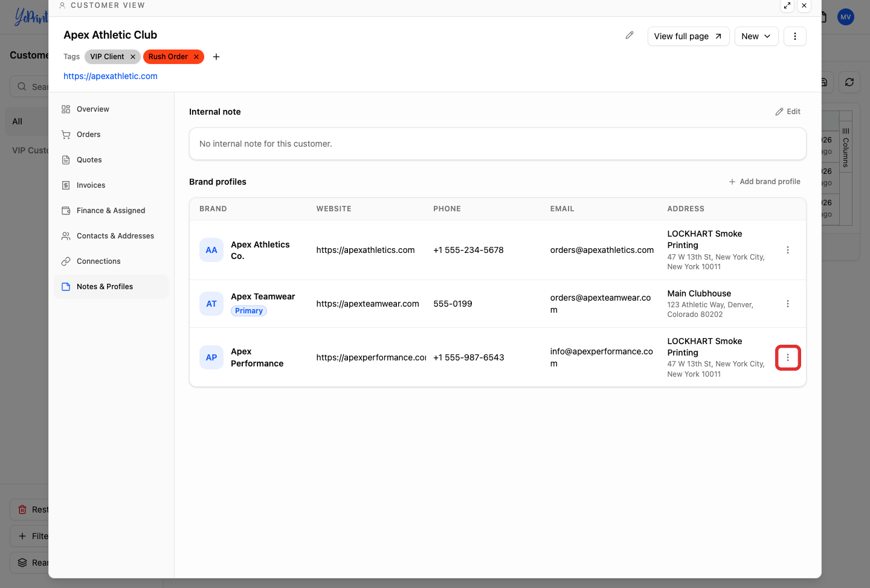870x588 pixels.
Task: Click the https://apexathletics.com website cell
Action: 366,250
